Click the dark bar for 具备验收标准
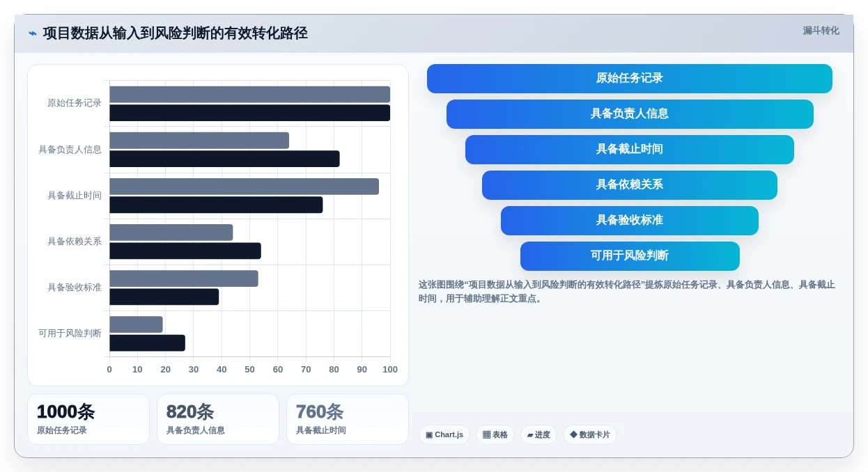 (164, 297)
